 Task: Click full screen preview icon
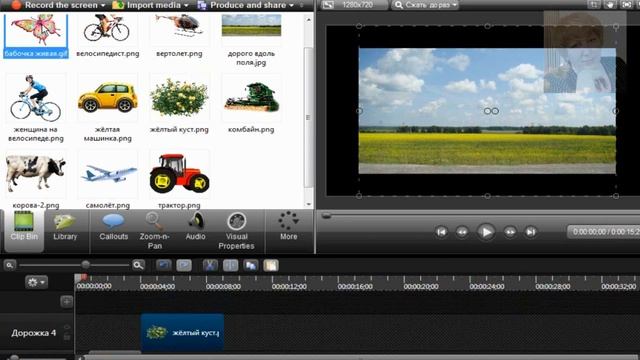(627, 5)
